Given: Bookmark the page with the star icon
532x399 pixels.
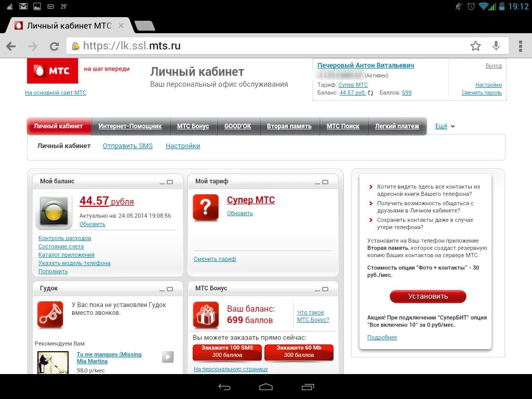Looking at the screenshot, I should coord(475,46).
